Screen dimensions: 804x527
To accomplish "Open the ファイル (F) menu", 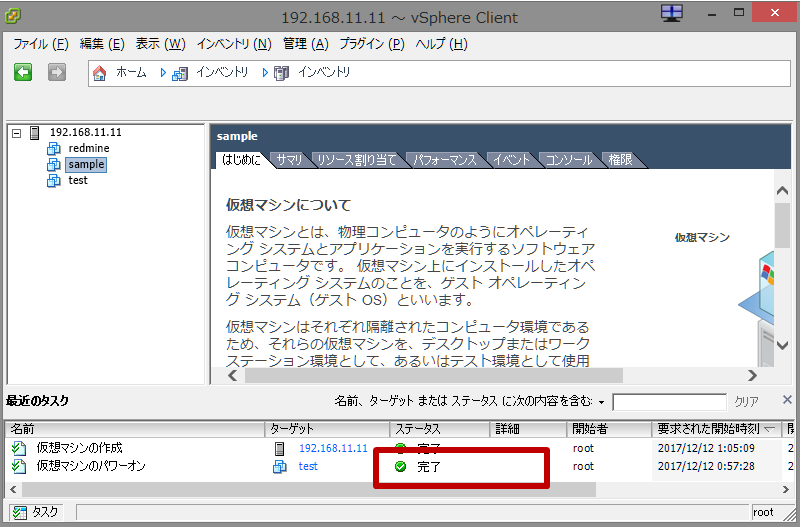I will click(41, 44).
